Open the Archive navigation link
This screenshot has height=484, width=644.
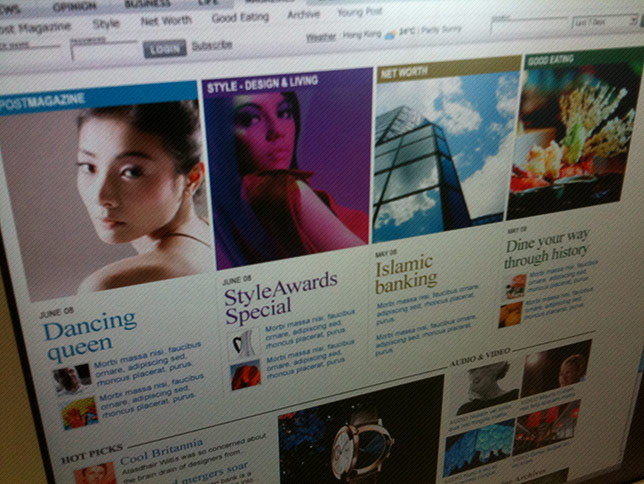point(303,15)
